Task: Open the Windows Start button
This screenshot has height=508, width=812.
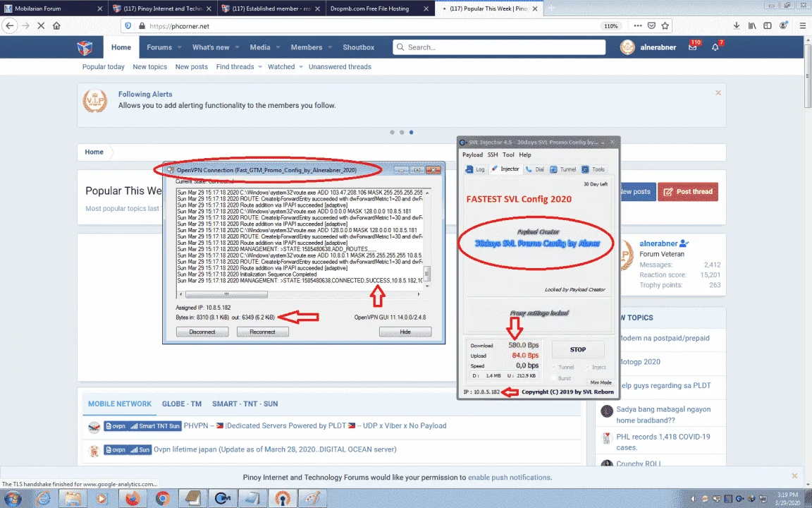Action: (13, 499)
